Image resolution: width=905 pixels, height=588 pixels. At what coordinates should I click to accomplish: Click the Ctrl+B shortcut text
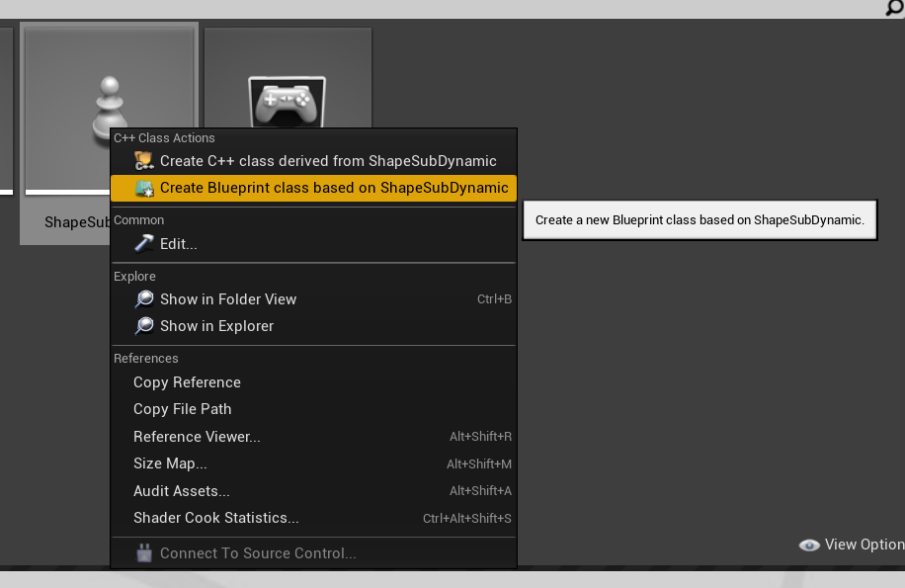coord(494,298)
